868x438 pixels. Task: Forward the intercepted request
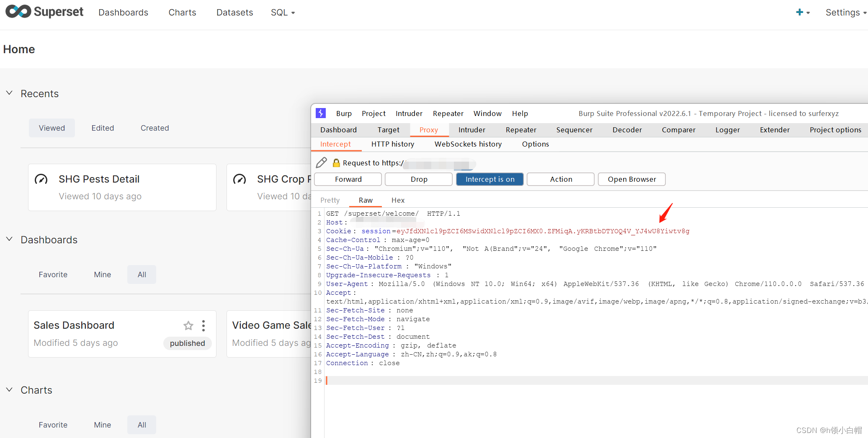point(348,179)
